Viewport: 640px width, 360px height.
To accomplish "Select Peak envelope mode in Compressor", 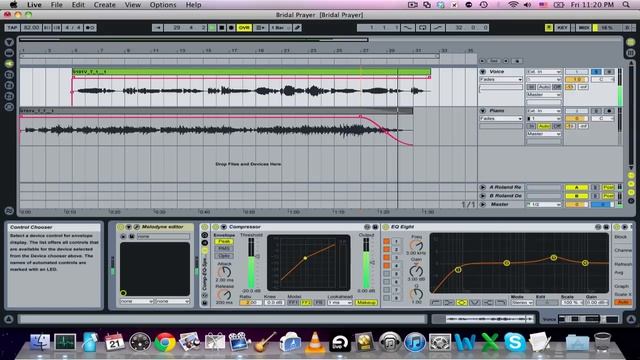I will pos(224,241).
